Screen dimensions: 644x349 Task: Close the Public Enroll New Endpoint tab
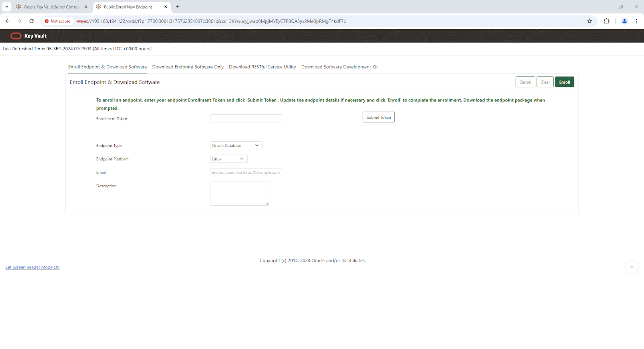tap(165, 7)
